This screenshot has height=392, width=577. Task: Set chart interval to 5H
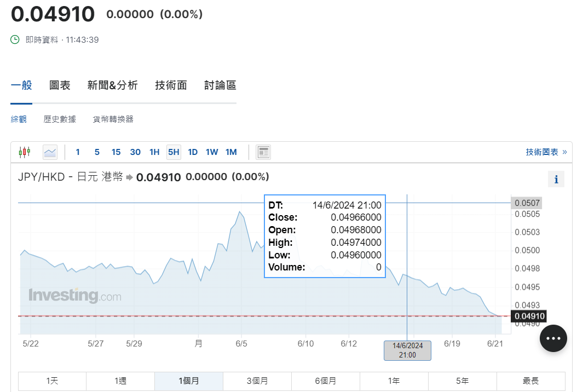coord(174,152)
